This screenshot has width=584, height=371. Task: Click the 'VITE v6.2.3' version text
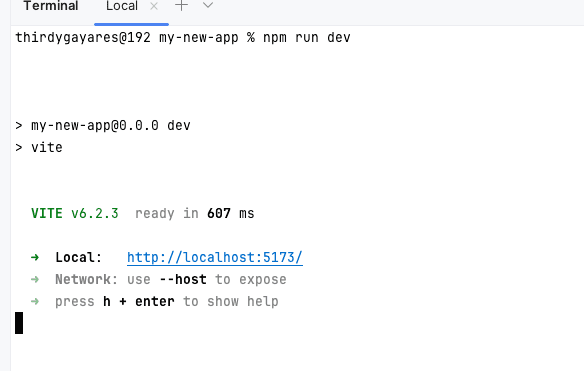coord(75,213)
